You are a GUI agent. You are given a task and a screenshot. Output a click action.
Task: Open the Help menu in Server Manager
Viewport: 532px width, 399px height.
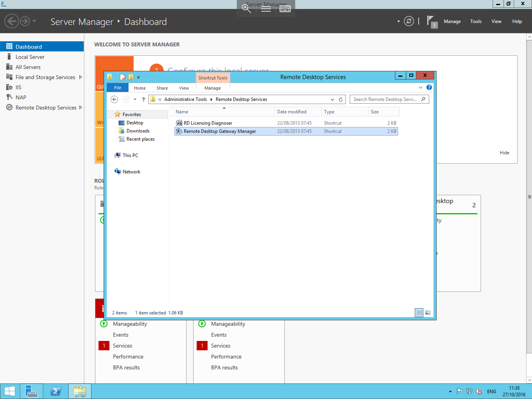517,21
